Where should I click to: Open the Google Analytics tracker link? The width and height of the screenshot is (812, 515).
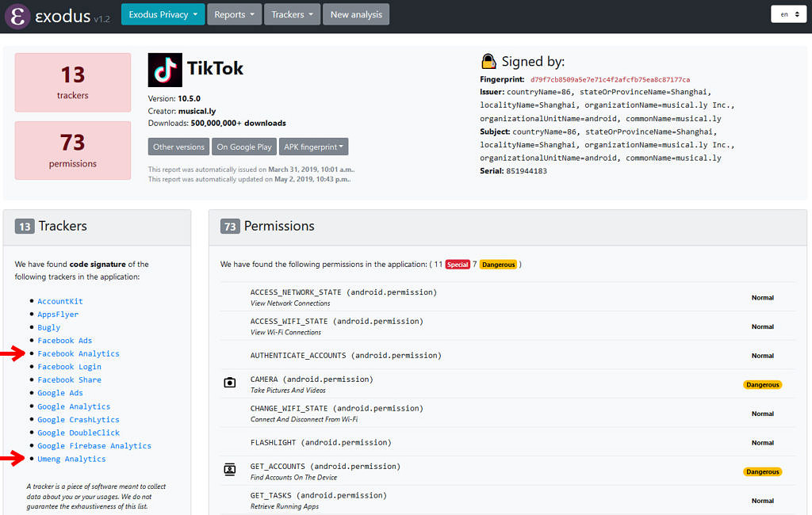[74, 406]
